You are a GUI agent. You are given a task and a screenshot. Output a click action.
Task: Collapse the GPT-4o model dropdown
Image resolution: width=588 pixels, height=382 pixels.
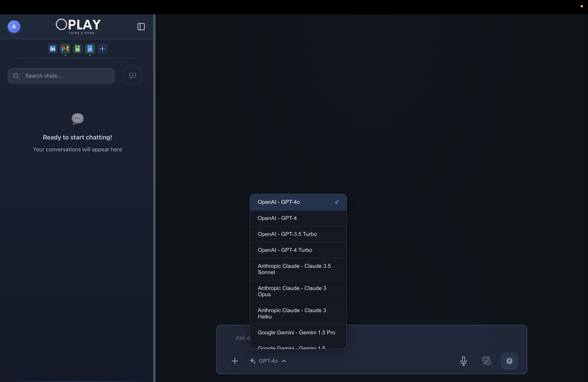tap(284, 361)
